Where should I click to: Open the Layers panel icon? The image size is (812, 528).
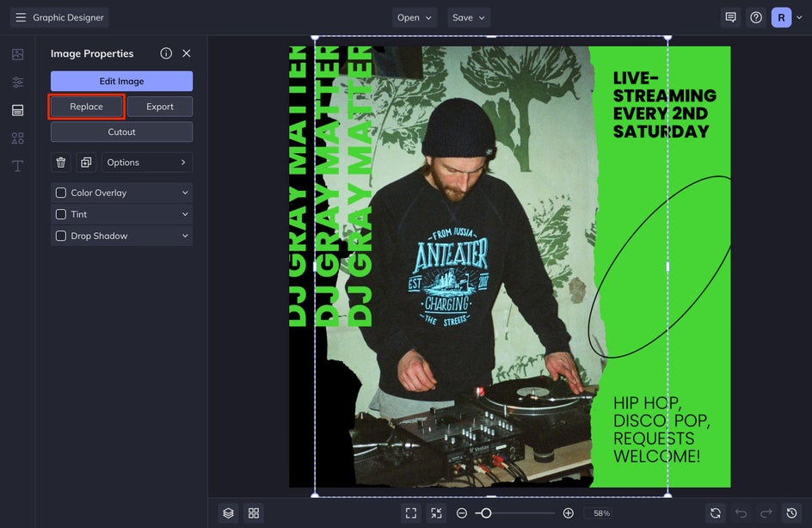[229, 513]
